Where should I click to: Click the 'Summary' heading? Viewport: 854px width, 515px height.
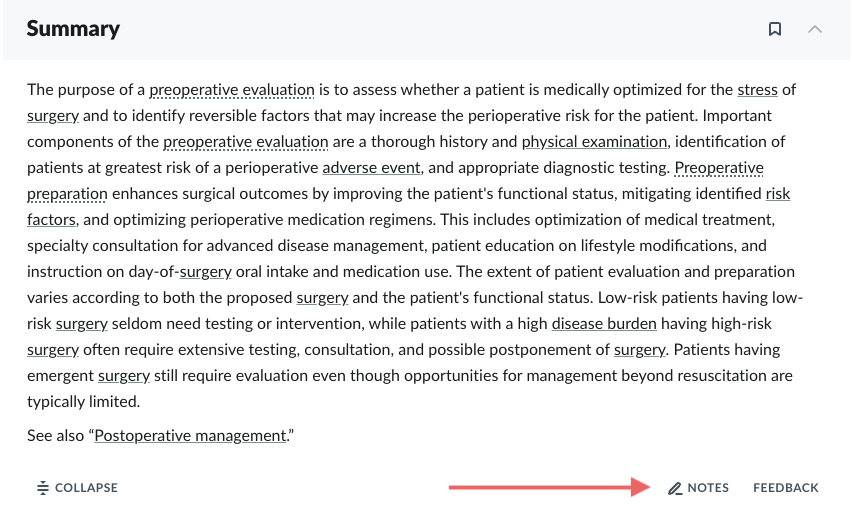pos(73,29)
